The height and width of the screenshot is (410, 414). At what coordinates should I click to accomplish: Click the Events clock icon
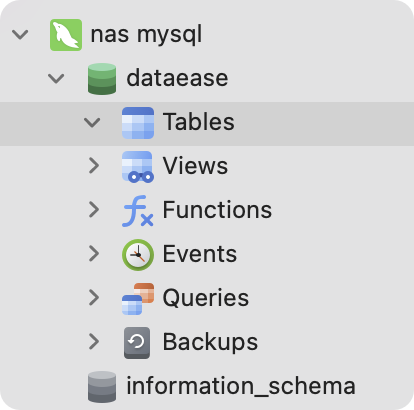click(x=138, y=255)
